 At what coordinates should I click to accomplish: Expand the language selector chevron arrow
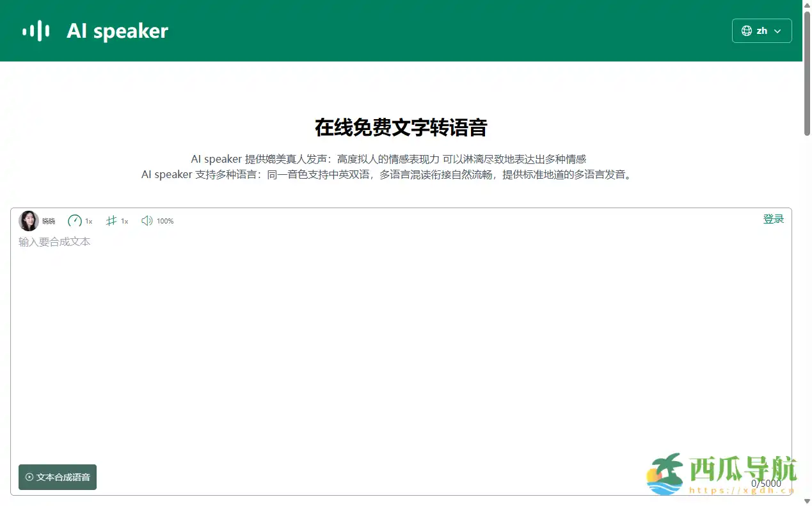(x=778, y=31)
